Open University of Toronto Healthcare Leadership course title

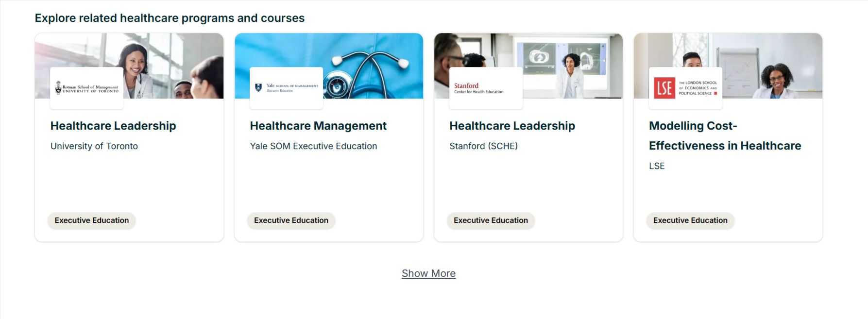click(113, 126)
